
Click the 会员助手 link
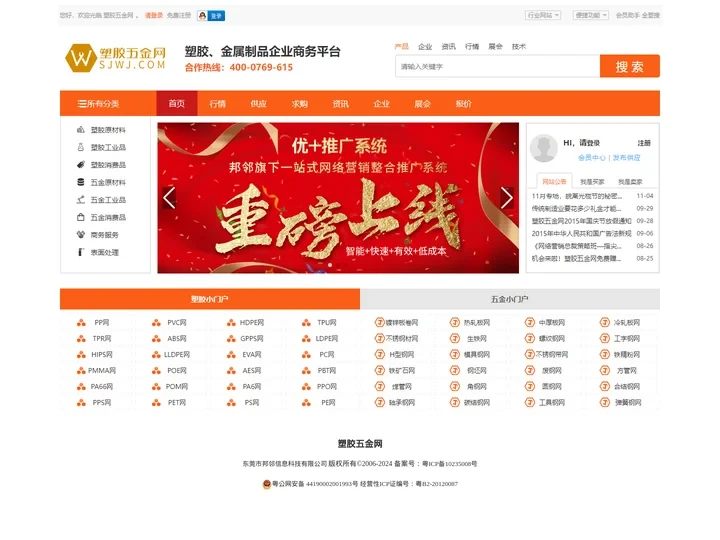point(627,15)
